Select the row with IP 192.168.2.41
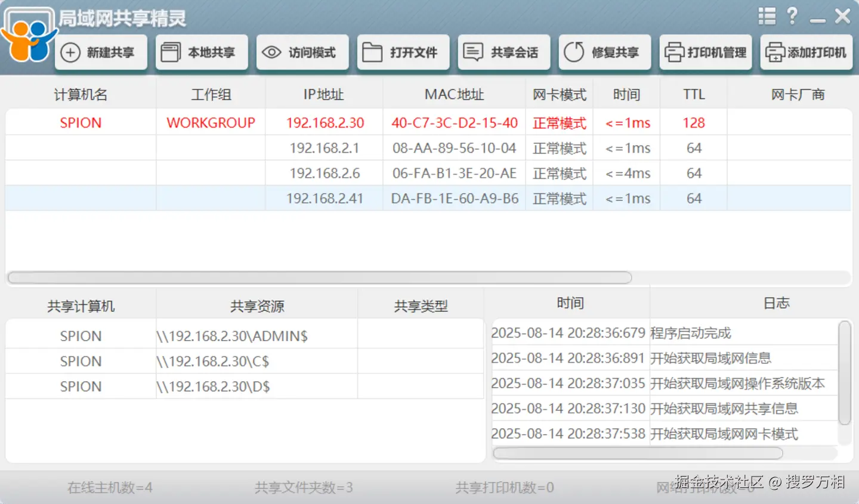859x504 pixels. tap(428, 198)
